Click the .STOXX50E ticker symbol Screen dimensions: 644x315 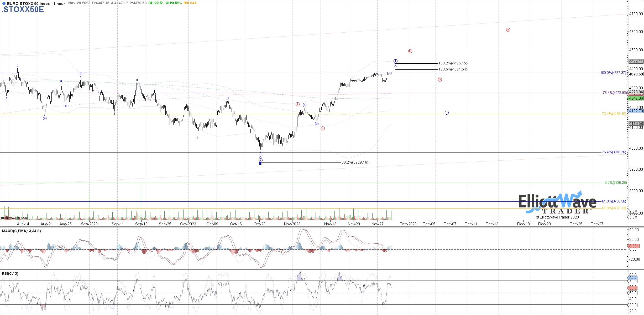[23, 9]
